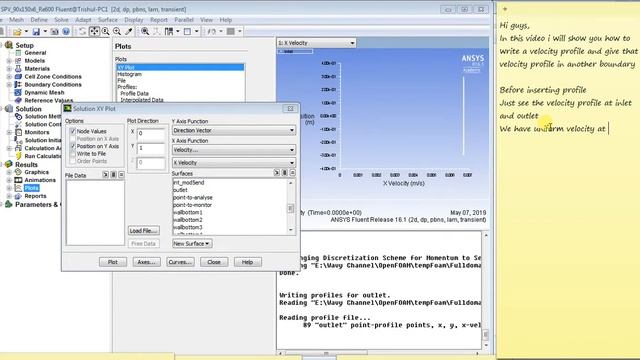Enable the Write to File checkbox
Viewport: 640px width, 360px height.
(73, 154)
